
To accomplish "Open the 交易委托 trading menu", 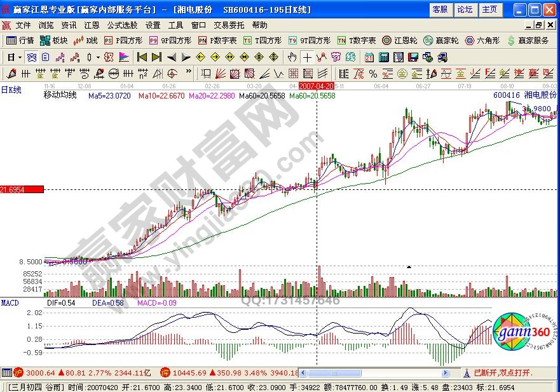I will [x=230, y=25].
